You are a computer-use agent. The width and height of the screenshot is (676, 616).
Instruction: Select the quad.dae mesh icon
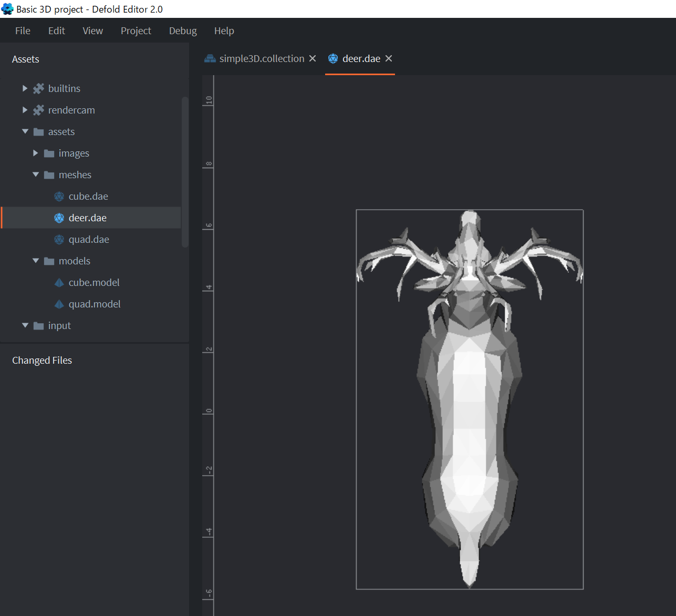59,239
